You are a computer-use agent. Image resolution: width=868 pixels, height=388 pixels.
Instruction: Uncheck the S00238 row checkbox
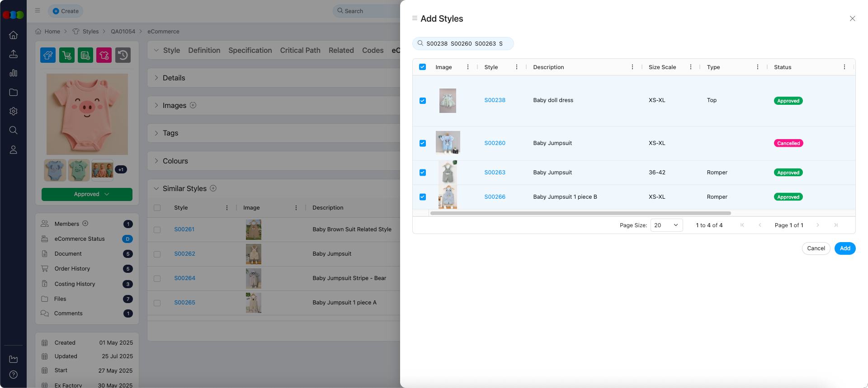[423, 101]
